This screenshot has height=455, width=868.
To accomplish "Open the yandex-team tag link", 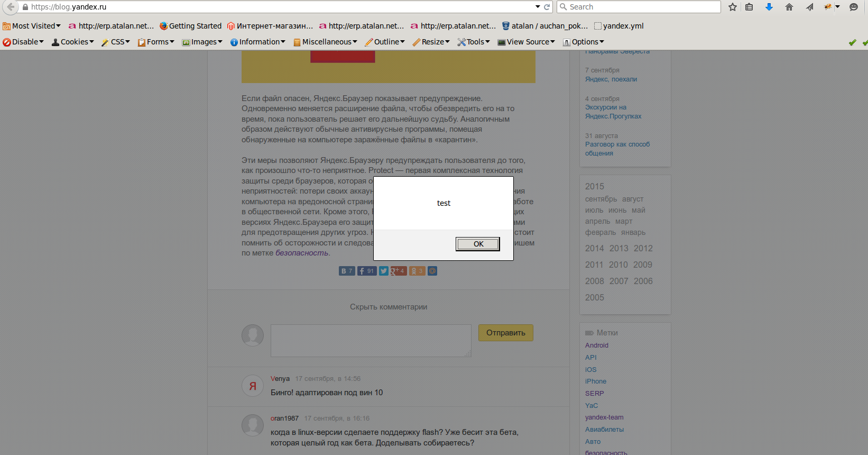I will pyautogui.click(x=604, y=417).
